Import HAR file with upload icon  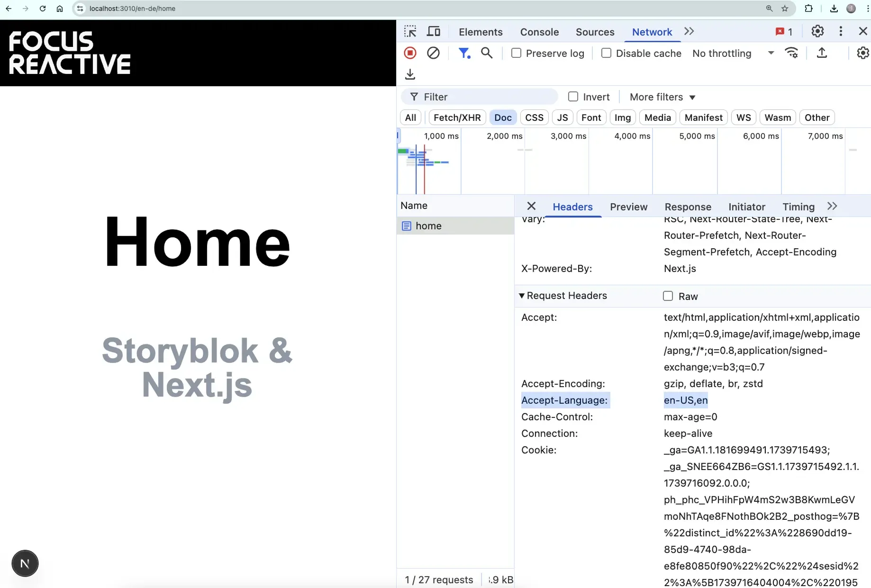point(822,53)
